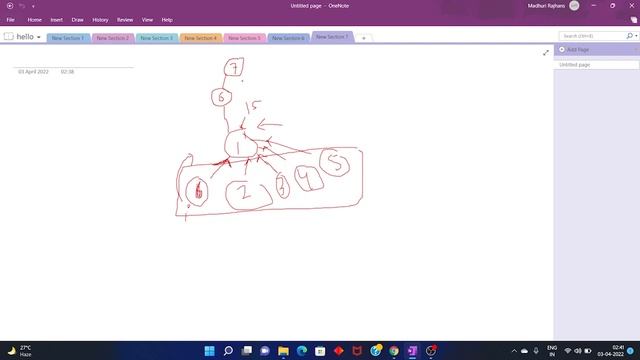Switch to the Draw ribbon tab

click(77, 20)
